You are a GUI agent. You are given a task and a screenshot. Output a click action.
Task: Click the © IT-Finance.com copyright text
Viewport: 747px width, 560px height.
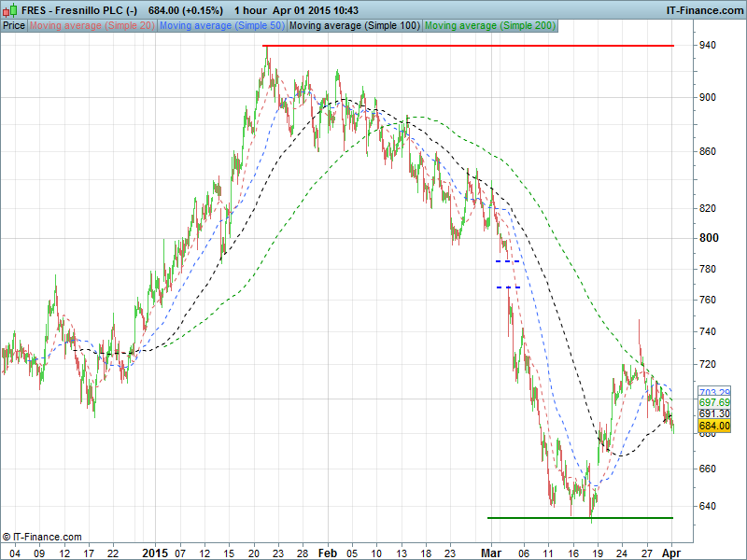click(42, 537)
